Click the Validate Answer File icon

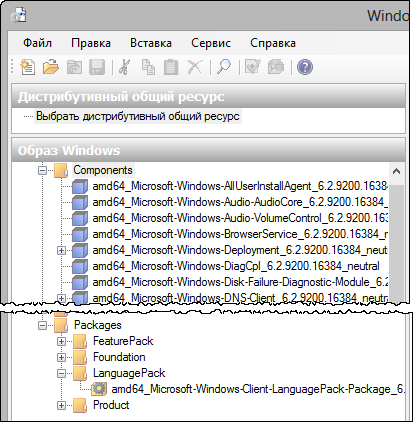tap(253, 67)
